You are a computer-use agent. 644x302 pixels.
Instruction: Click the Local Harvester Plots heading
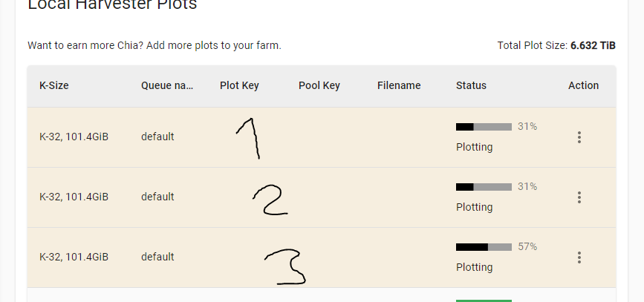112,4
